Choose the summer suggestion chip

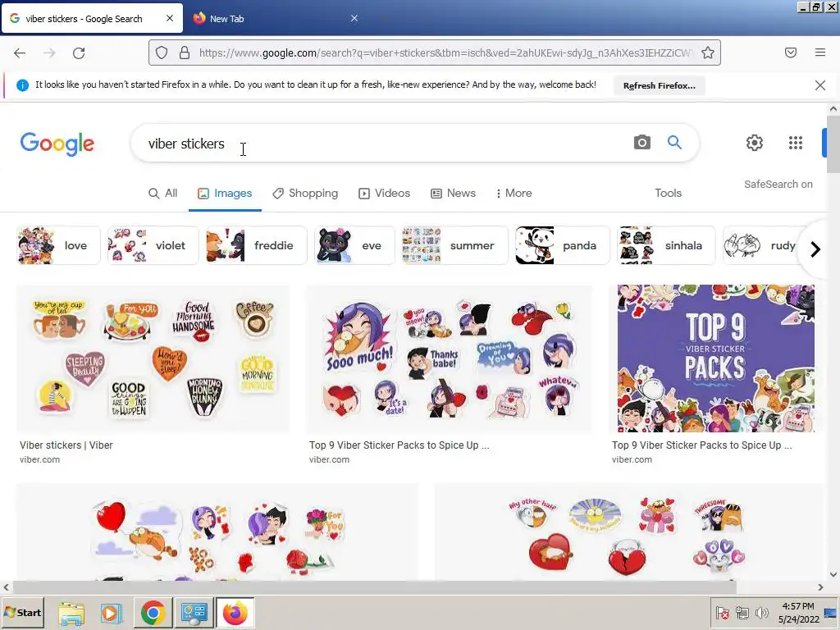coord(454,245)
